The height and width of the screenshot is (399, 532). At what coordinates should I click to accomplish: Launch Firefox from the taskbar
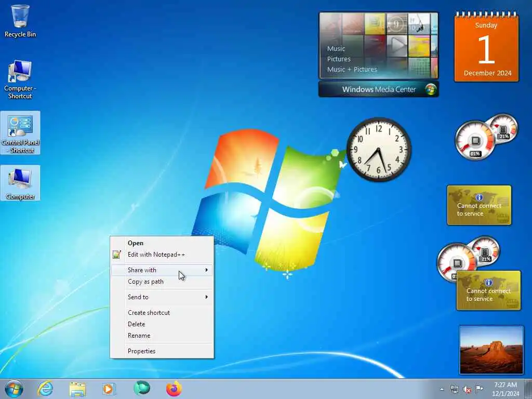[x=174, y=389]
